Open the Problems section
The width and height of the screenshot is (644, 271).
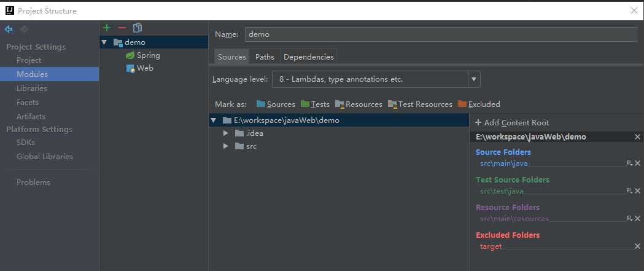pos(33,182)
